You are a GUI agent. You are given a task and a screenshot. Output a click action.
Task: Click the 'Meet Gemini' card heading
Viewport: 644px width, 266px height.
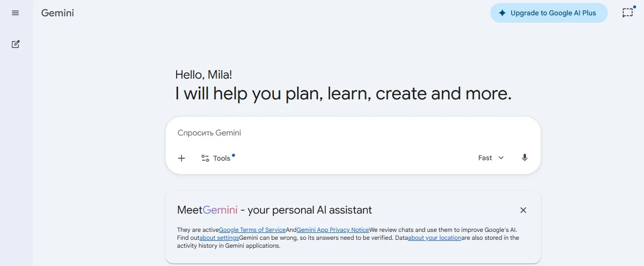tap(274, 210)
